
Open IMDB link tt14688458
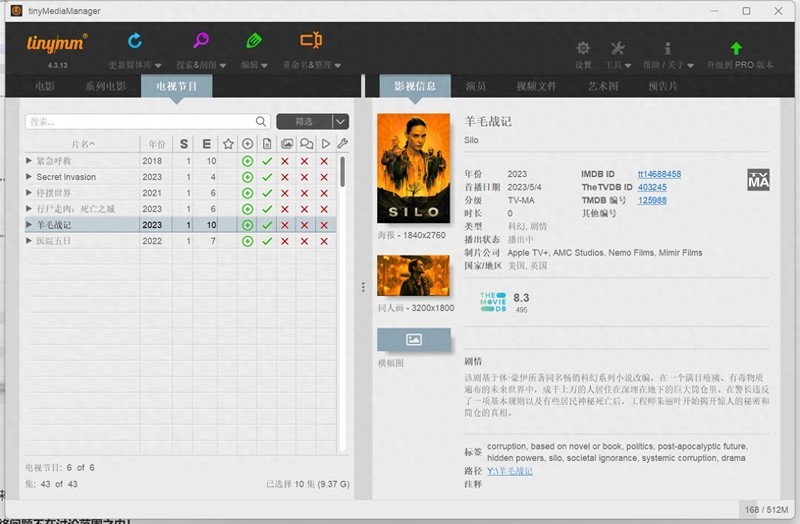click(659, 174)
